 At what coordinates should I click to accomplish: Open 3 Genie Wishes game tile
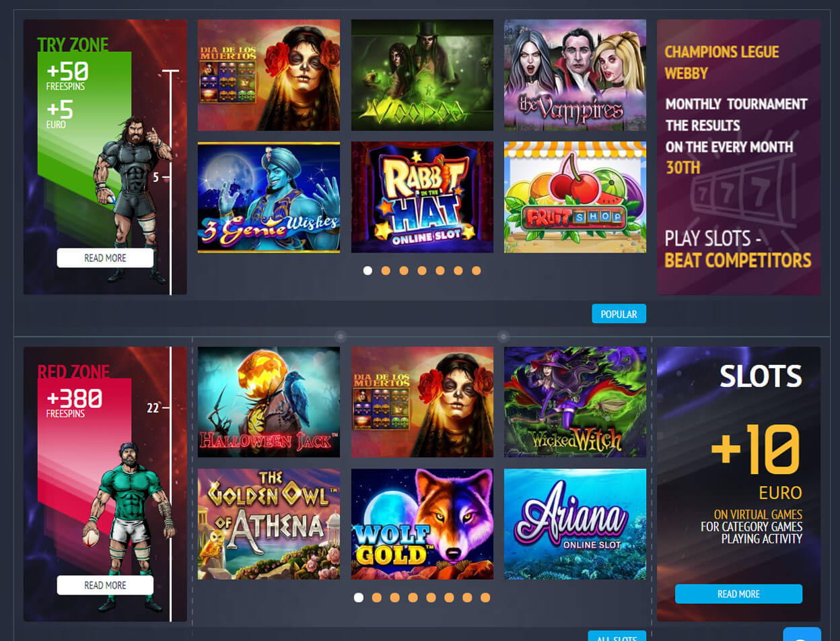click(x=269, y=197)
